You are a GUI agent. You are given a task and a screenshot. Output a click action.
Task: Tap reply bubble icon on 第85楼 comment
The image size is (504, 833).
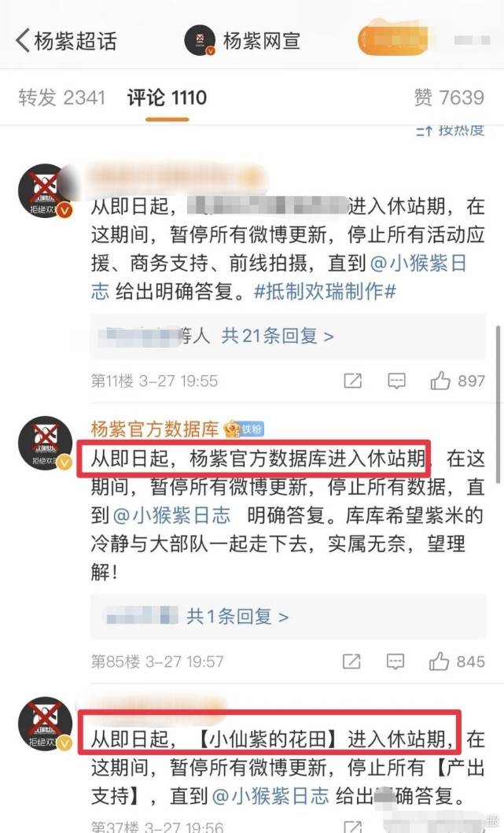[395, 661]
